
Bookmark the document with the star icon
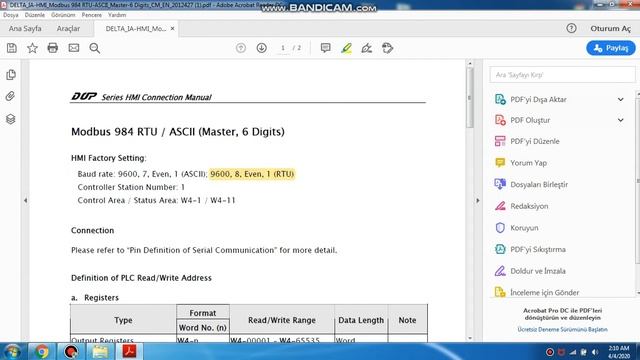pyautogui.click(x=32, y=48)
